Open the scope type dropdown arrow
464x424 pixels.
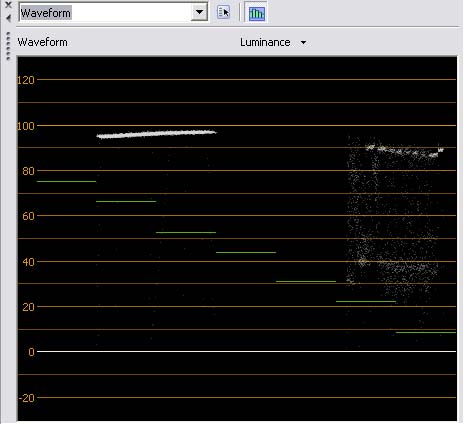(x=199, y=12)
